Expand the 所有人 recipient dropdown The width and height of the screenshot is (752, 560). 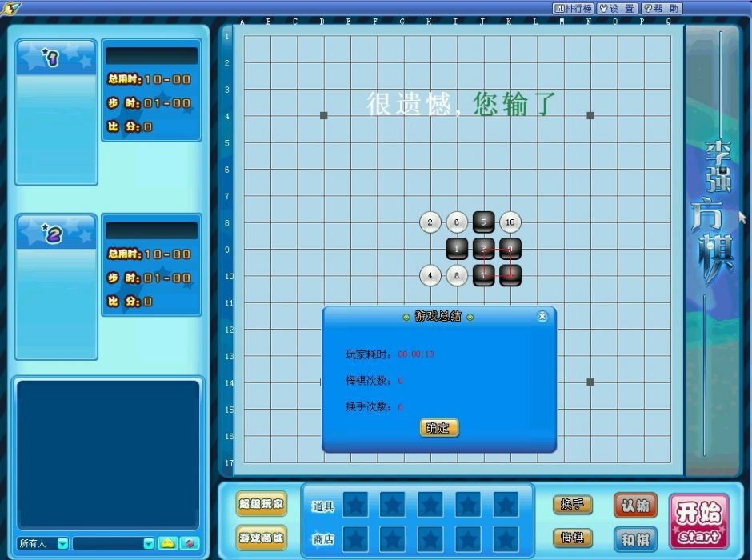63,543
